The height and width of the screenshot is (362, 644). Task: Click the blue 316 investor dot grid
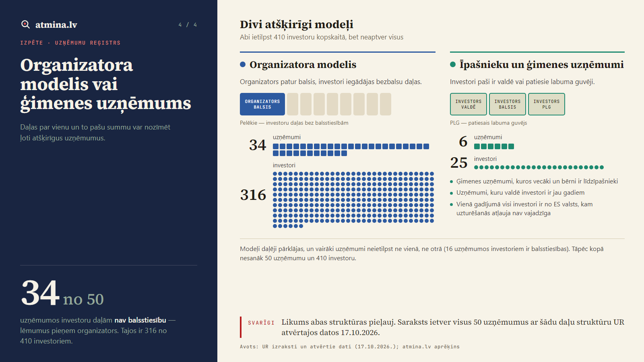pos(353,200)
